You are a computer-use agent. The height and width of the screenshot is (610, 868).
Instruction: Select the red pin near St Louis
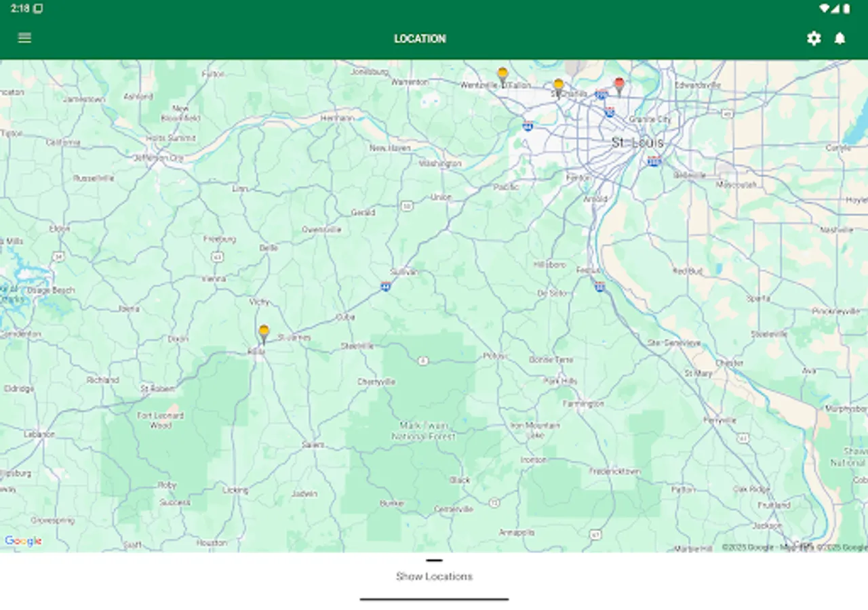618,83
